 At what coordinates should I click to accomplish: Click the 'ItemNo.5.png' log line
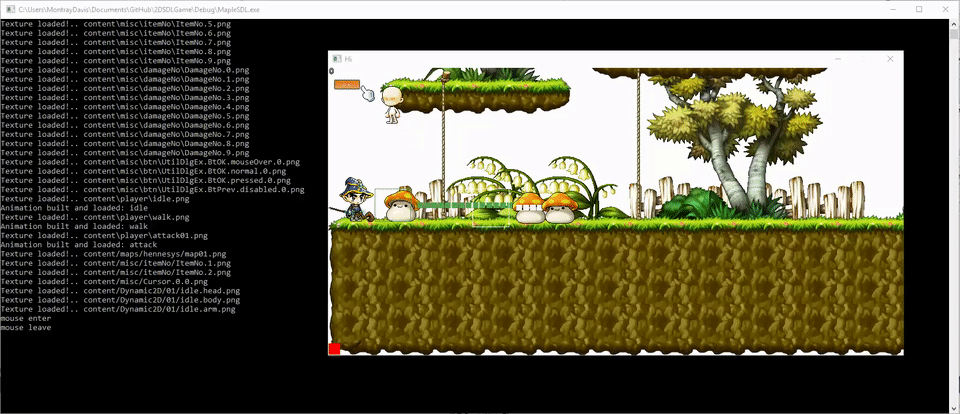tap(116, 24)
